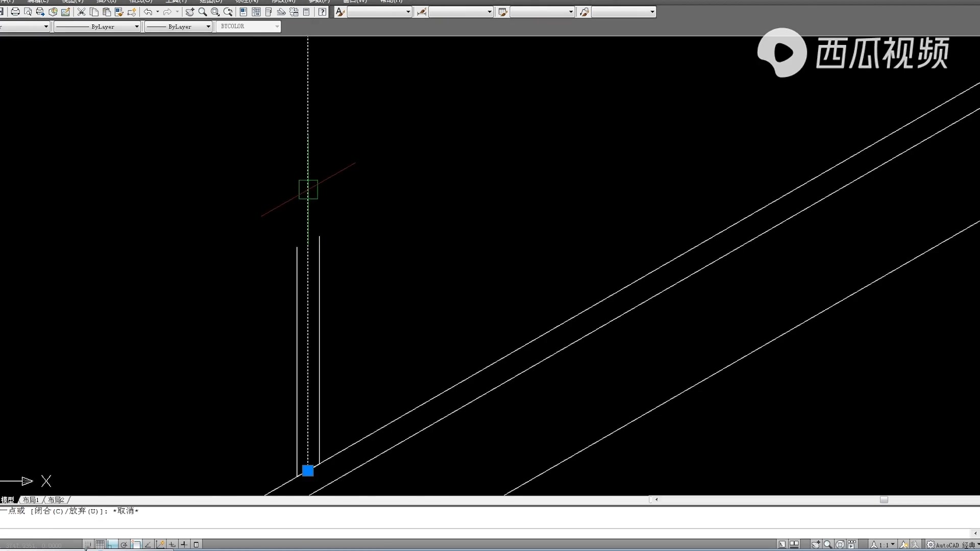980x551 pixels.
Task: Click the Undo arrow
Action: point(148,12)
